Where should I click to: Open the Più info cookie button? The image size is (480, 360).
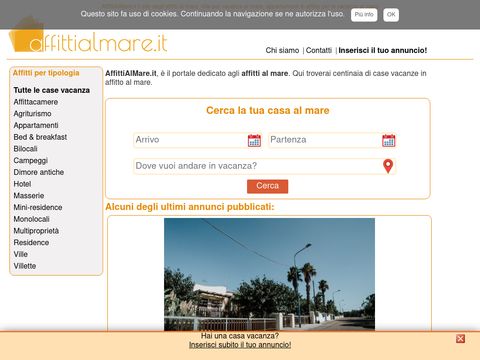click(x=364, y=15)
